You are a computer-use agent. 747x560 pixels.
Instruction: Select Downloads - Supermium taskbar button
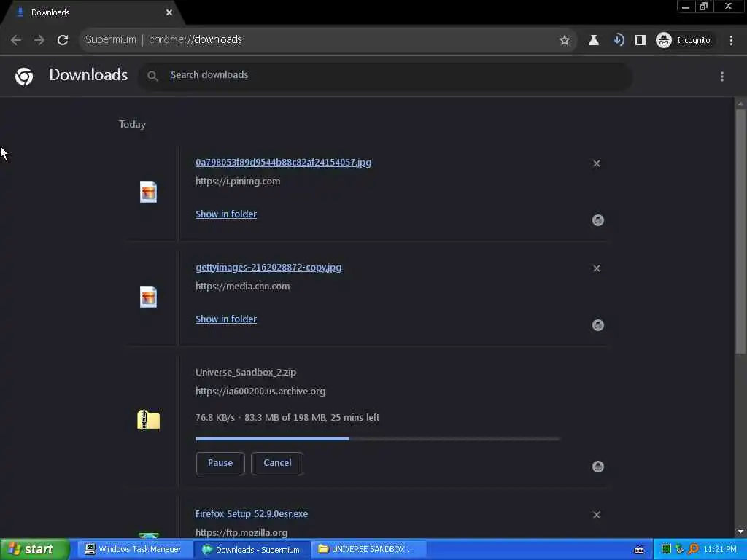[x=252, y=550]
